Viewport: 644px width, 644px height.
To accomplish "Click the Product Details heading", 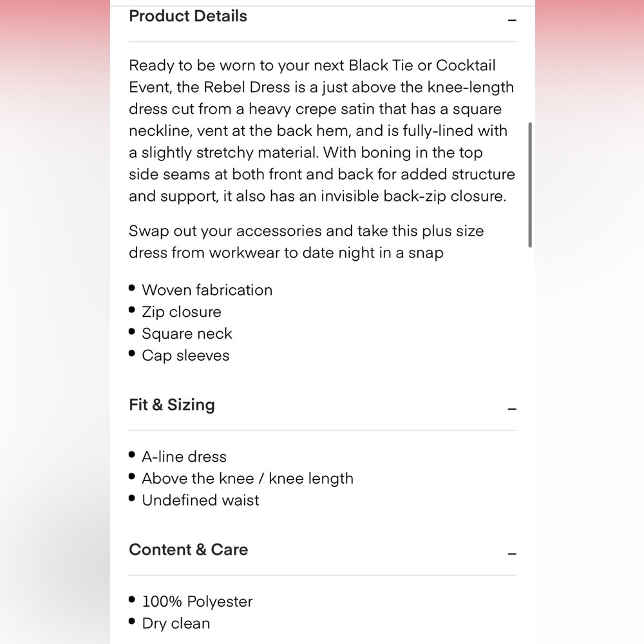I will coord(188,16).
